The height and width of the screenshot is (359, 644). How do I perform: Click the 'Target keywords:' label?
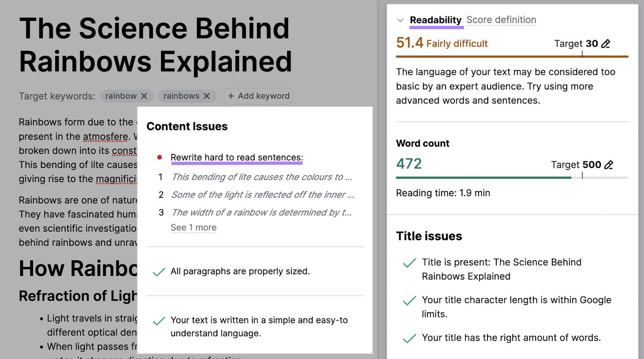pyautogui.click(x=57, y=96)
